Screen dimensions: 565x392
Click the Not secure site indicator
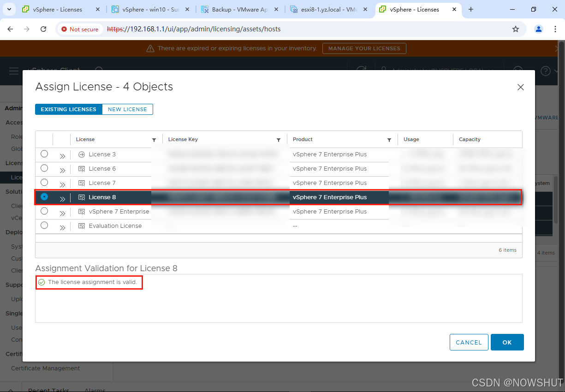(80, 29)
